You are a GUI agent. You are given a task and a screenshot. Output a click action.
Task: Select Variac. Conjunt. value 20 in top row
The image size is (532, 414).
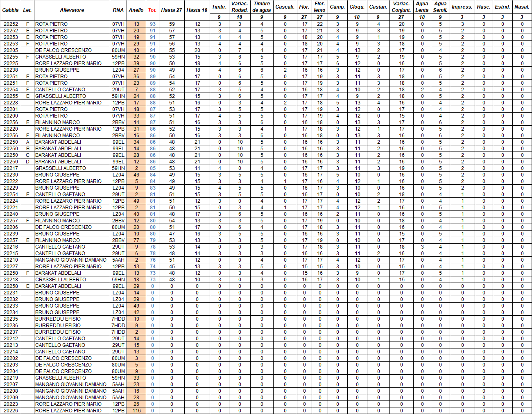[x=402, y=24]
